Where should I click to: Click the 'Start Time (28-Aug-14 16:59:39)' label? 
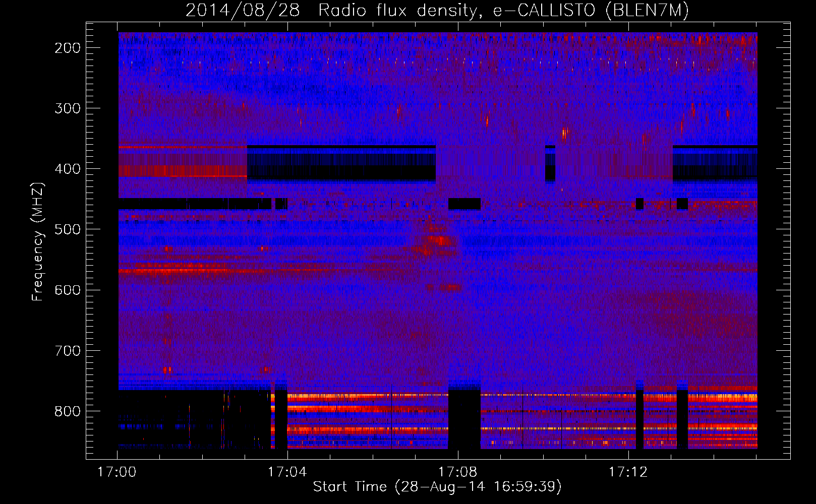pyautogui.click(x=437, y=487)
